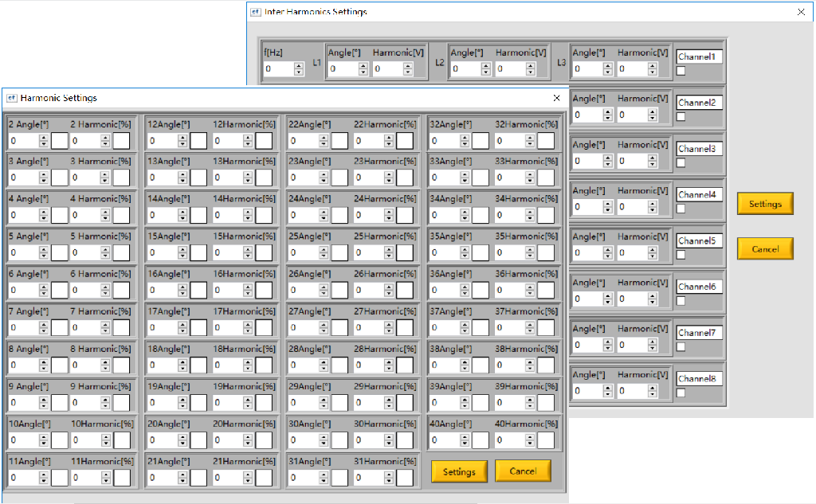
Task: Decrease 11Angle[°] with its down arrow
Action: 44,481
